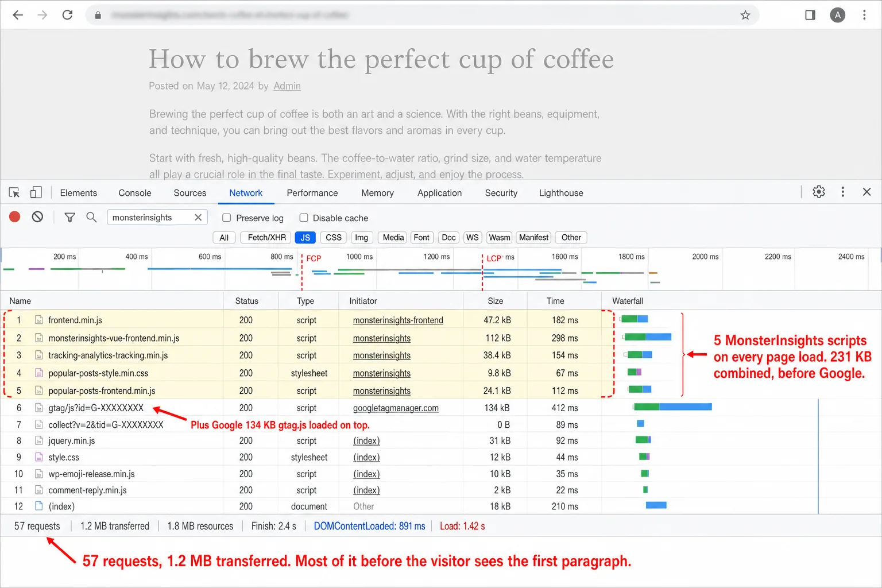Open the Application tab
Image resolution: width=882 pixels, height=588 pixels.
click(x=440, y=193)
